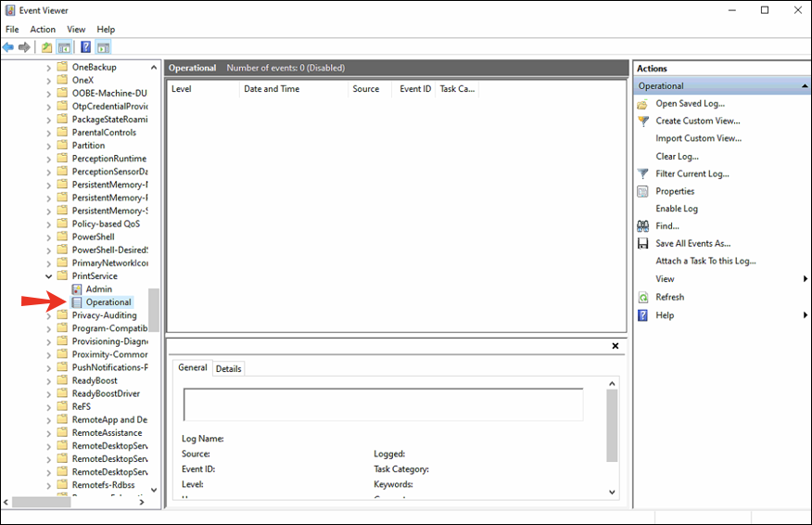Sort by Date and Time column header
This screenshot has width=812, height=525.
point(271,89)
